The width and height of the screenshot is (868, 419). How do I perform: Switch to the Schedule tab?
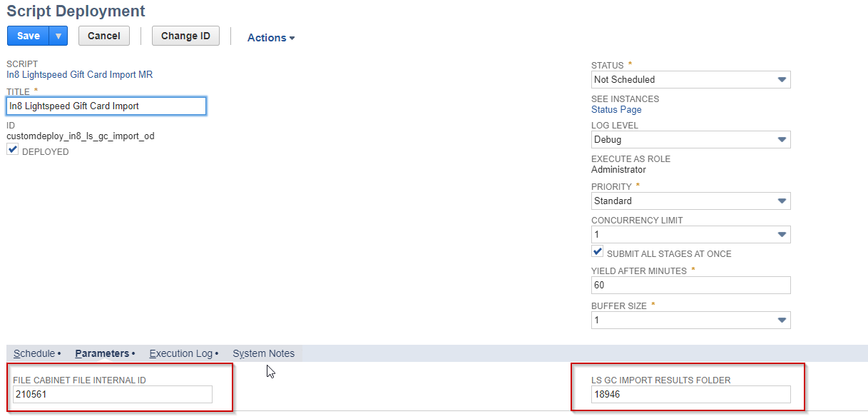pyautogui.click(x=34, y=353)
